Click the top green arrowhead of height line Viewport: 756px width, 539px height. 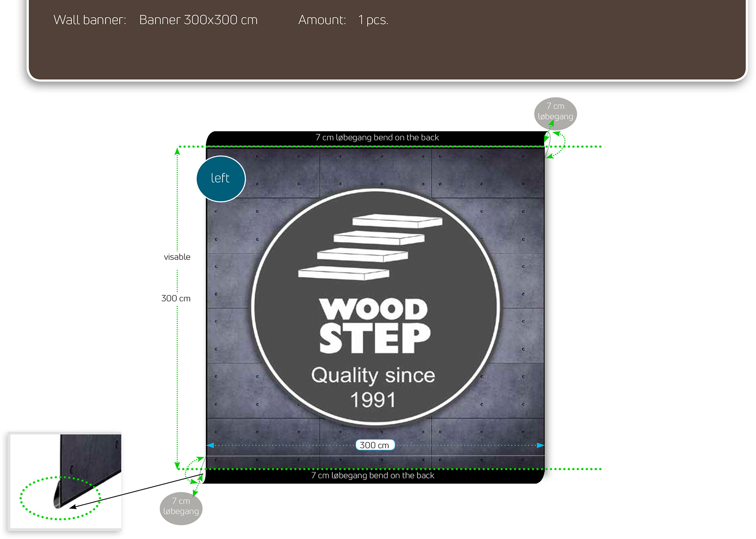(177, 151)
